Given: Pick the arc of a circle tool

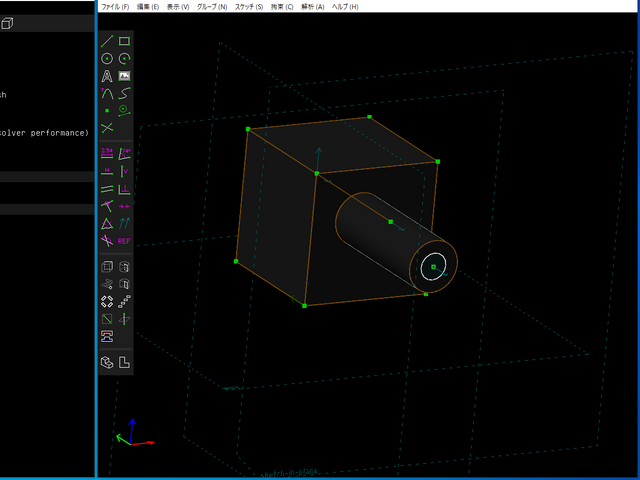Looking at the screenshot, I should tap(124, 59).
